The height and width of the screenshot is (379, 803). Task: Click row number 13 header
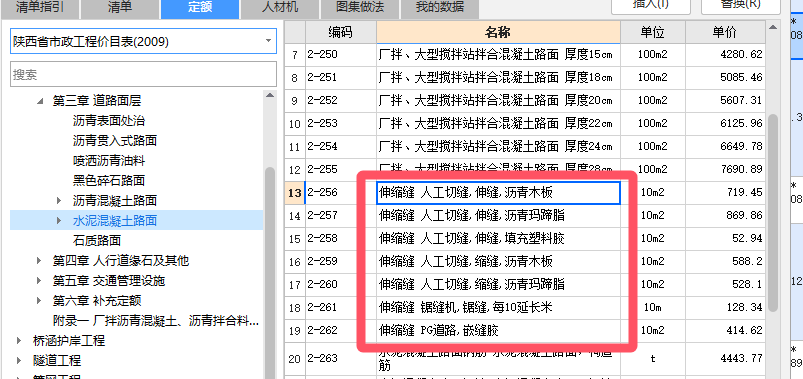point(294,193)
